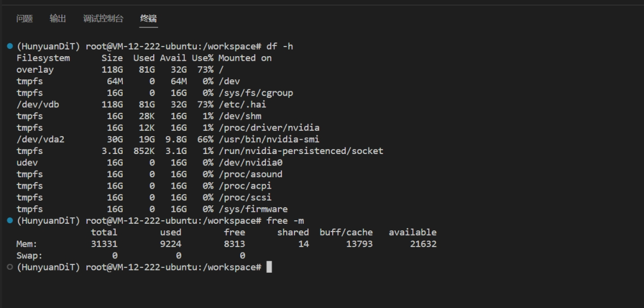Viewport: 644px width, 308px height.
Task: Click the '/run/nvidia-persistenced/socket' path
Action: click(301, 151)
